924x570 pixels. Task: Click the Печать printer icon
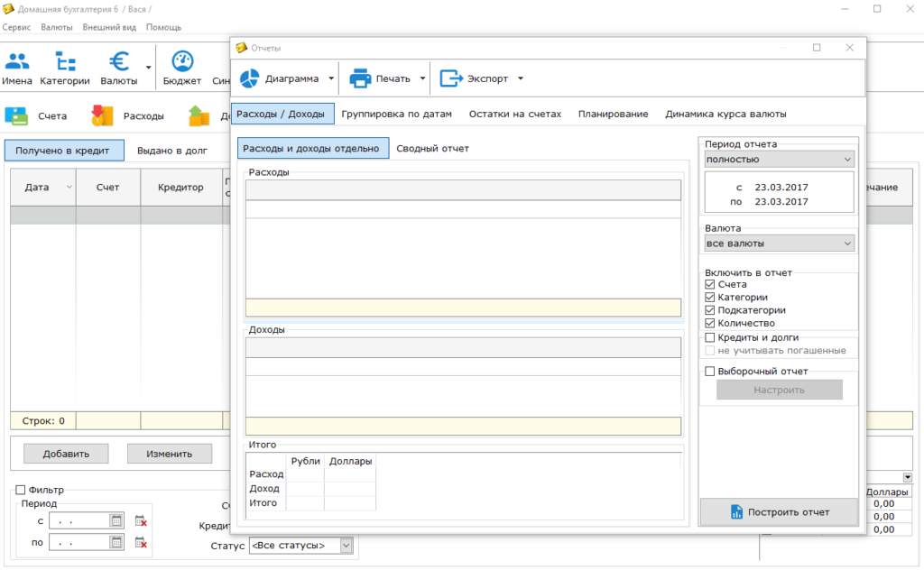[x=361, y=78]
